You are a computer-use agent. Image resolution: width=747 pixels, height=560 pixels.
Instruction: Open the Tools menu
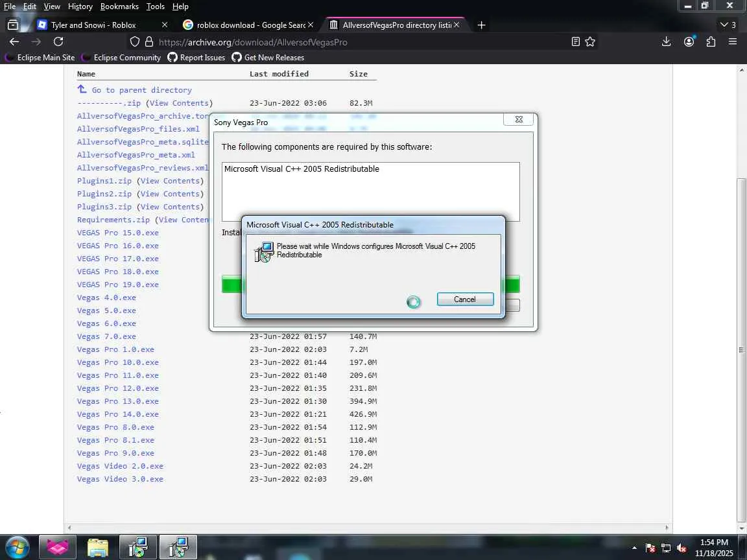coord(156,6)
